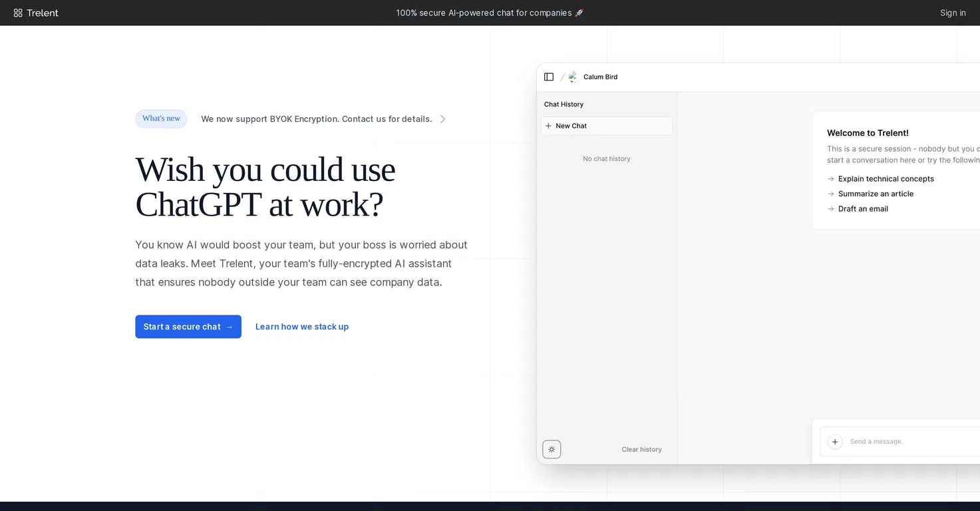Screen dimensions: 980x511
Task: Click the Trelent grid logo icon
Action: [x=18, y=13]
